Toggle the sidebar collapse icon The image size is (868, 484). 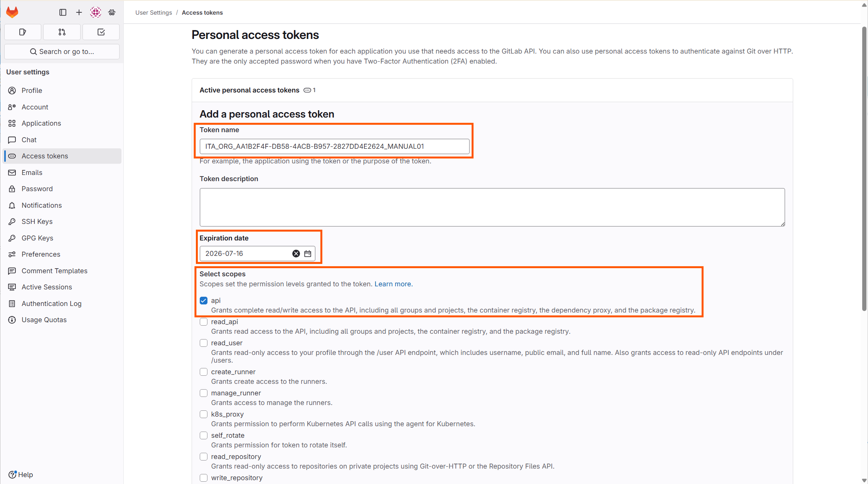(63, 12)
